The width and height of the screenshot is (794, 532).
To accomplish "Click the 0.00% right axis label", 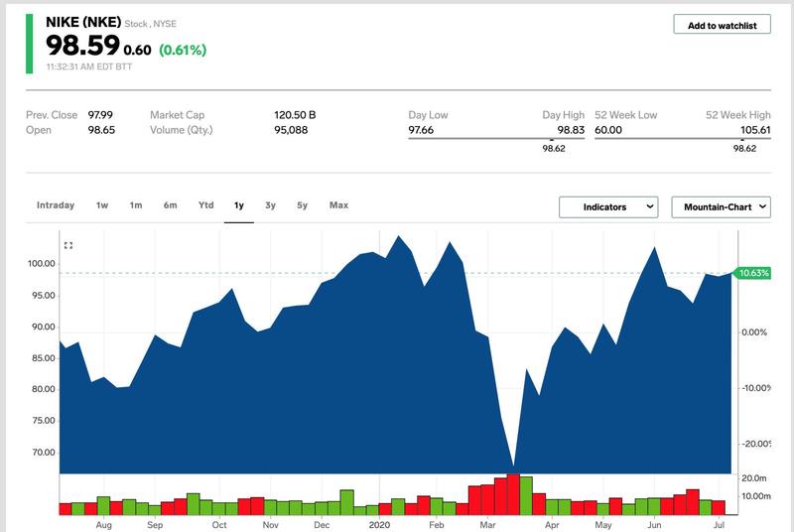I will [754, 332].
